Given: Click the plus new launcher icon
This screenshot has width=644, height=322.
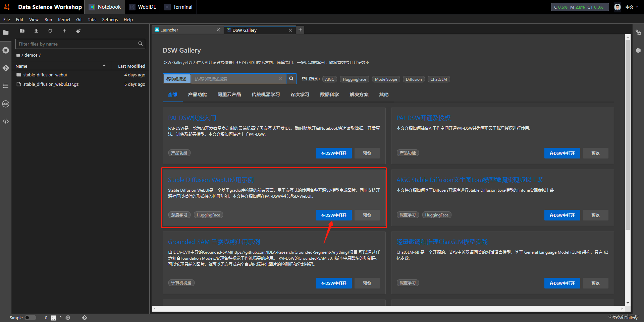Looking at the screenshot, I should pyautogui.click(x=64, y=31).
